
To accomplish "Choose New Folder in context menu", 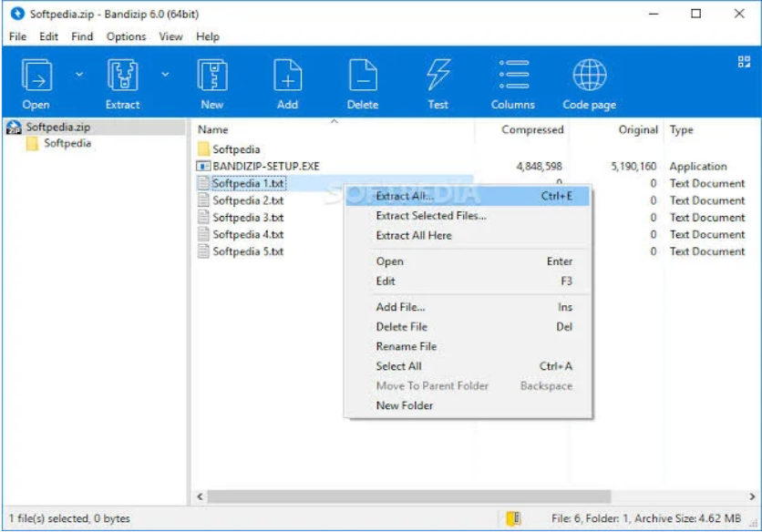I will (x=468, y=405).
